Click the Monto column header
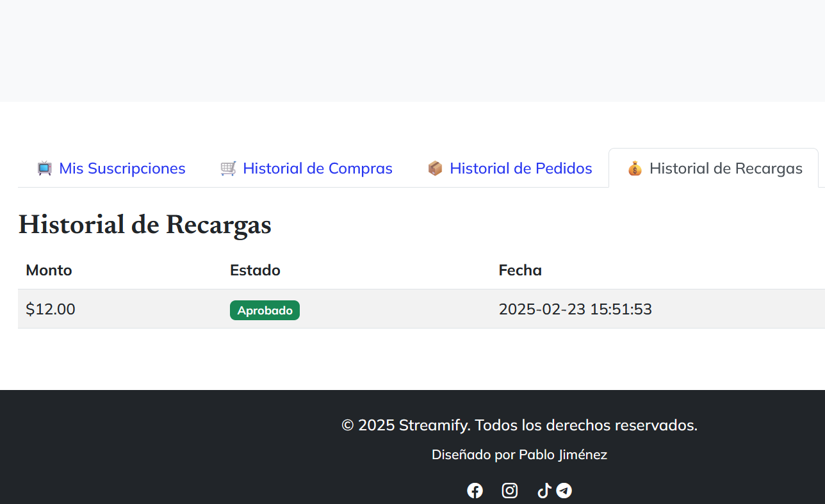825x504 pixels. 49,270
